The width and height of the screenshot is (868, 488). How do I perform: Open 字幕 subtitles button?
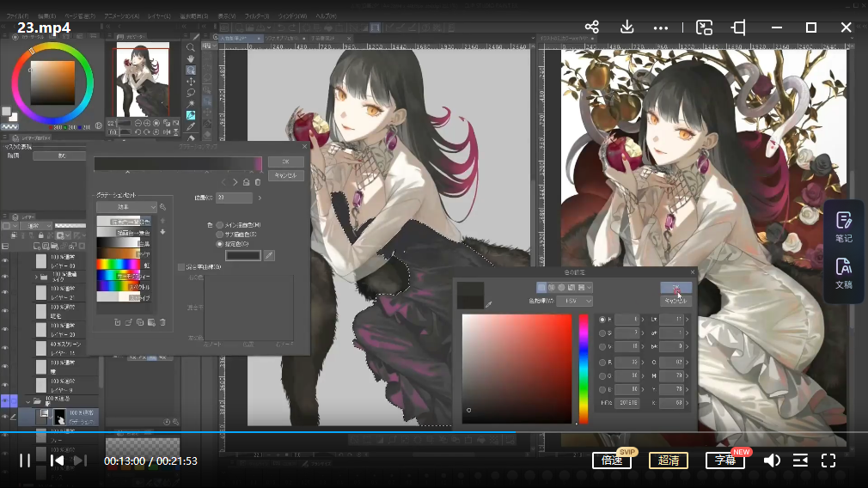725,461
